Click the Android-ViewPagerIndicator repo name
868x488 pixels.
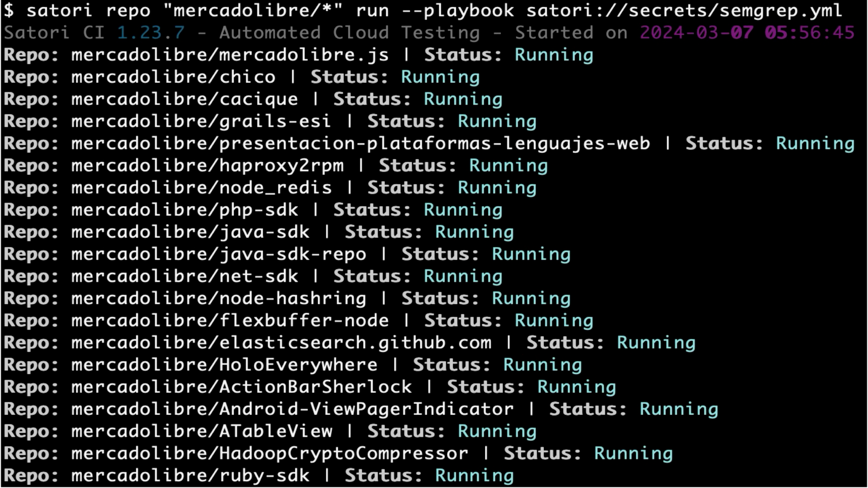292,409
